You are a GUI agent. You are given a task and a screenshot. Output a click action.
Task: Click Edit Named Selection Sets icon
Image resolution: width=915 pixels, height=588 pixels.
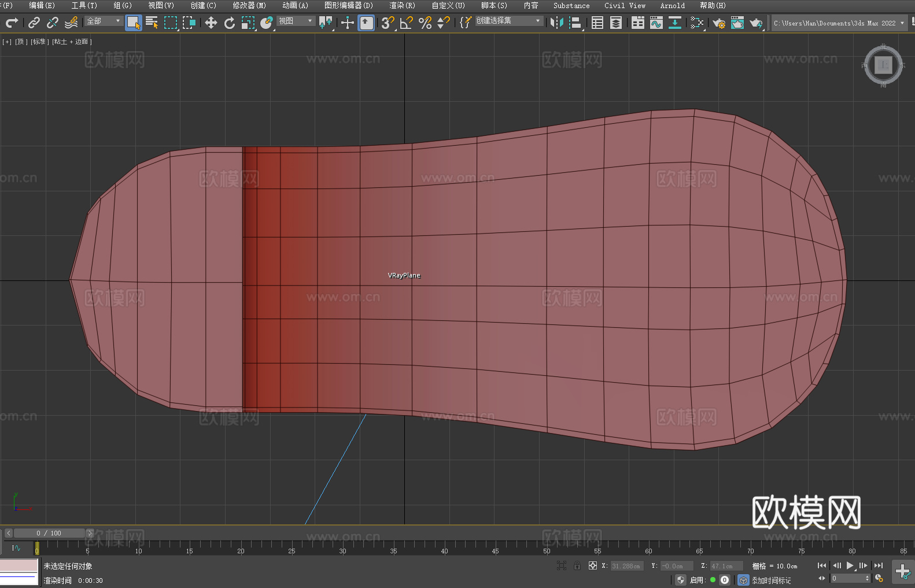[466, 23]
